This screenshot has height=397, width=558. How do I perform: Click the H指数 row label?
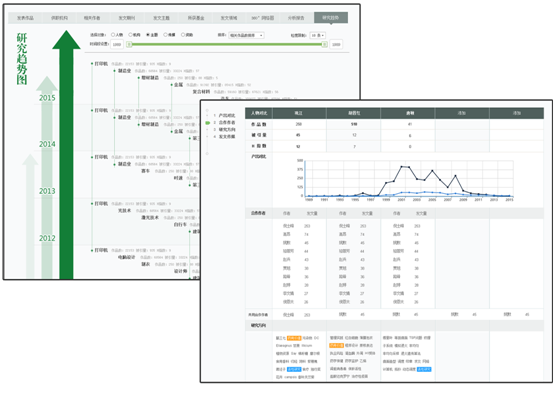(259, 147)
